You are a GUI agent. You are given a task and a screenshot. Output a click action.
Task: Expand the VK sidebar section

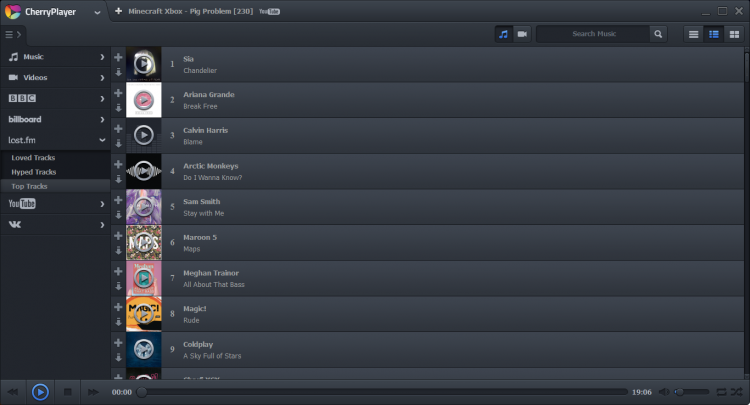(x=55, y=225)
